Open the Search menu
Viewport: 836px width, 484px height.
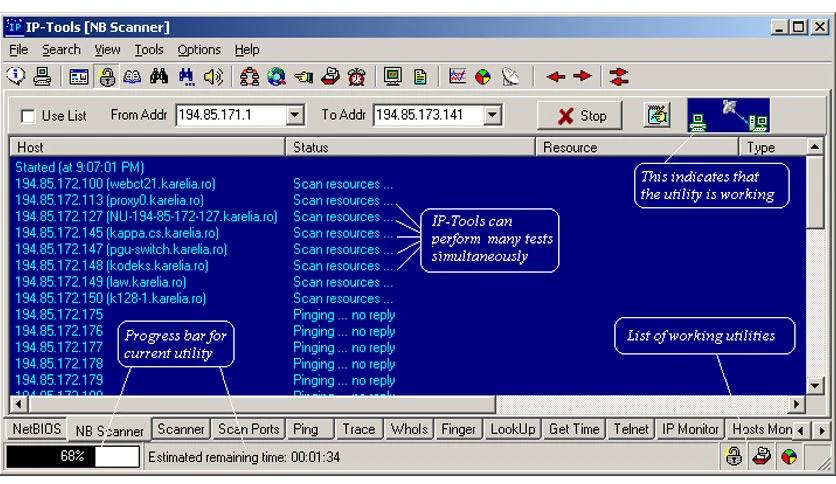pyautogui.click(x=61, y=50)
